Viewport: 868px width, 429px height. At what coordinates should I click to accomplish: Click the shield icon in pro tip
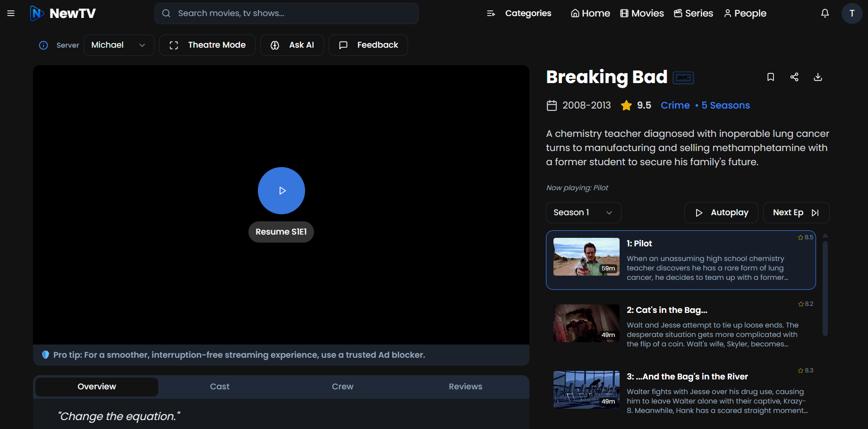click(x=45, y=354)
